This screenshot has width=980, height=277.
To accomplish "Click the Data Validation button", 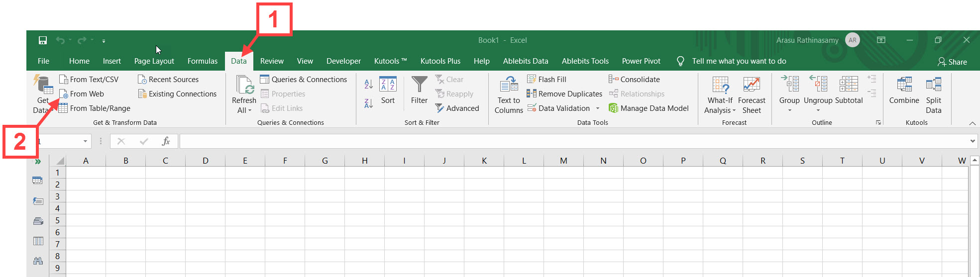I will click(558, 108).
